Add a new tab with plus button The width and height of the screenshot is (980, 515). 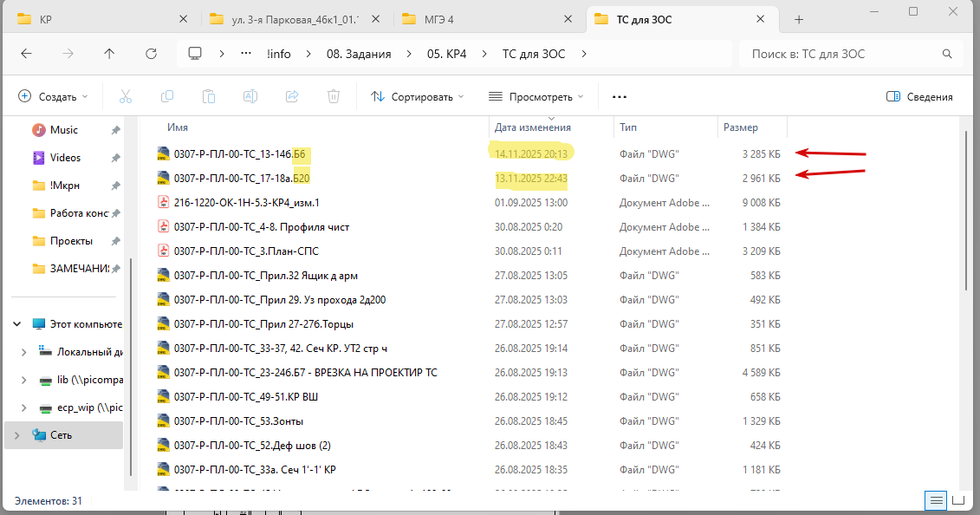[799, 19]
